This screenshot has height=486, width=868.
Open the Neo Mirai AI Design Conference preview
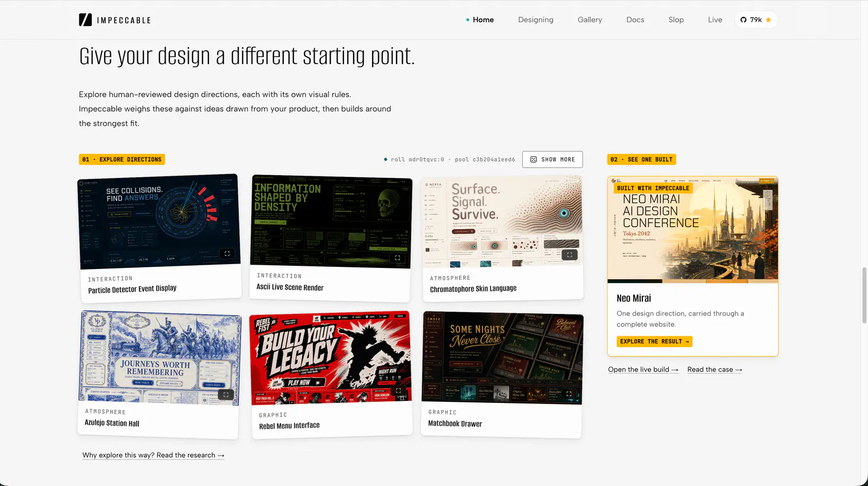tap(693, 229)
